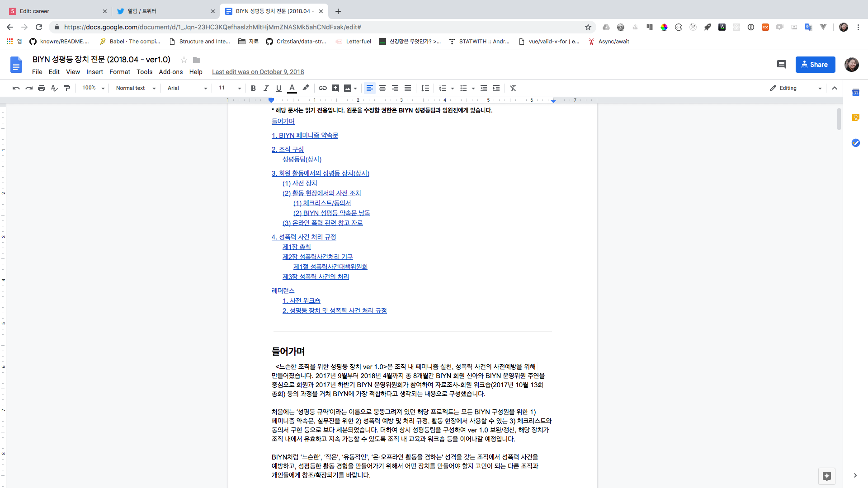Open the text color picker
The width and height of the screenshot is (868, 488).
pyautogui.click(x=292, y=88)
